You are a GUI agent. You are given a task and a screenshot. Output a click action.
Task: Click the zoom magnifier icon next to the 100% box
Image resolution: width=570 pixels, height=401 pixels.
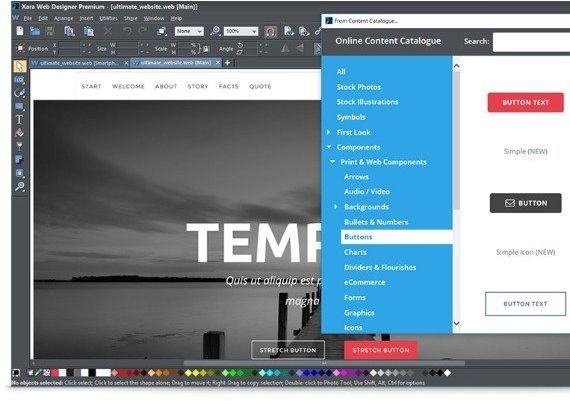pyautogui.click(x=215, y=31)
